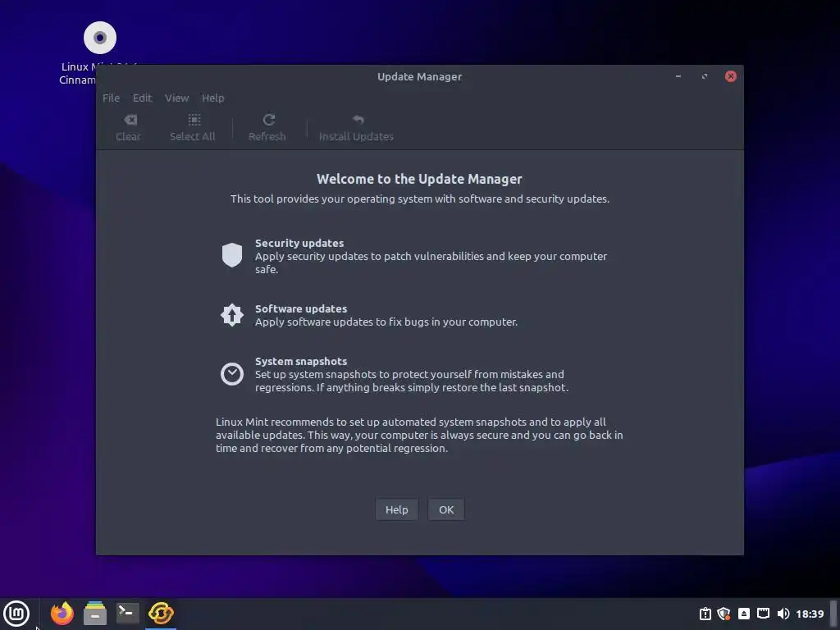Open the volume control in tray
Screen dimensions: 840x630
pos(783,614)
